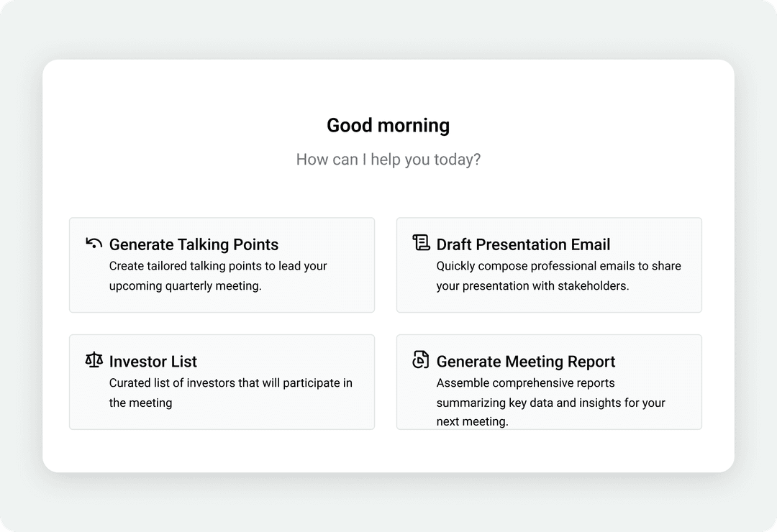Open the Generate Meeting Report card
The height and width of the screenshot is (532, 777).
[549, 382]
